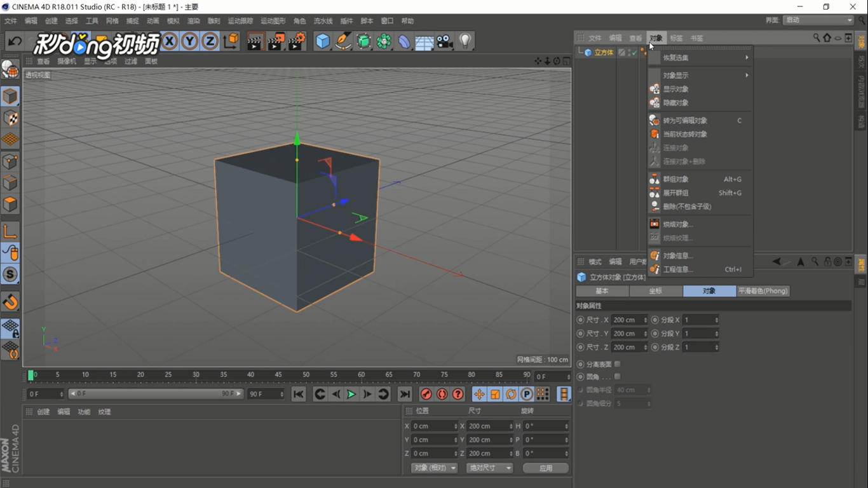Click the green subdivision surface icon

(363, 42)
